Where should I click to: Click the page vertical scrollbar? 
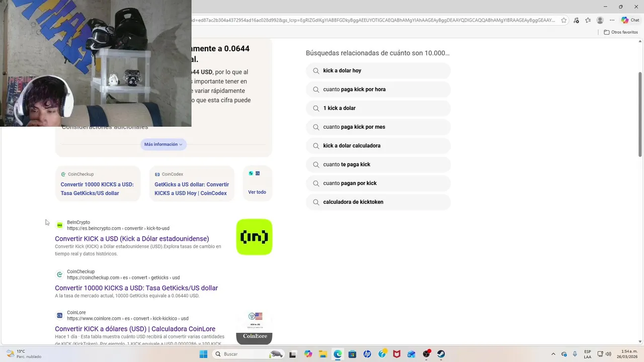640,116
